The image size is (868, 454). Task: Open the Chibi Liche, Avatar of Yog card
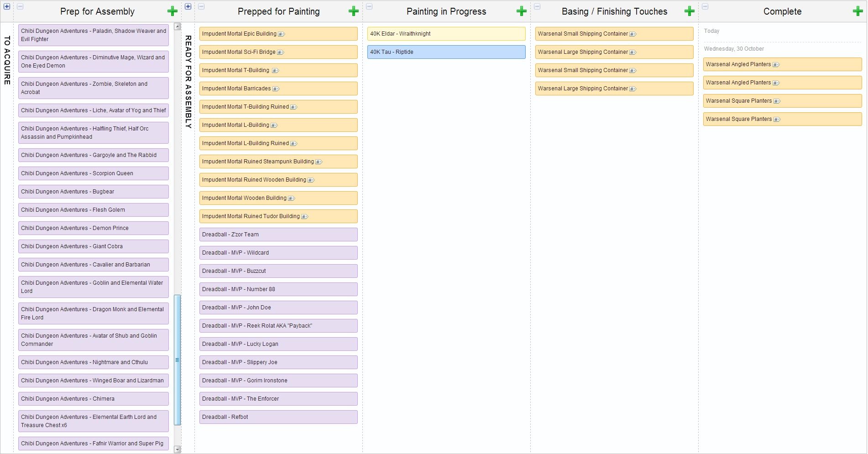[94, 110]
